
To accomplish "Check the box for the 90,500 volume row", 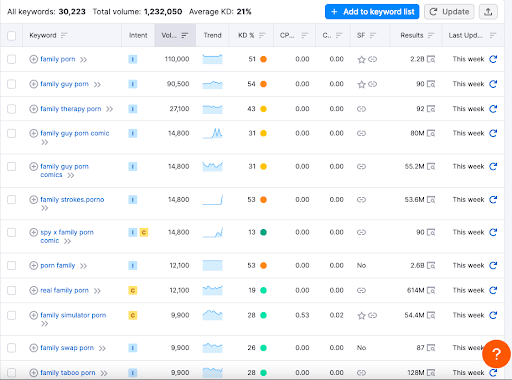I will click(x=12, y=84).
